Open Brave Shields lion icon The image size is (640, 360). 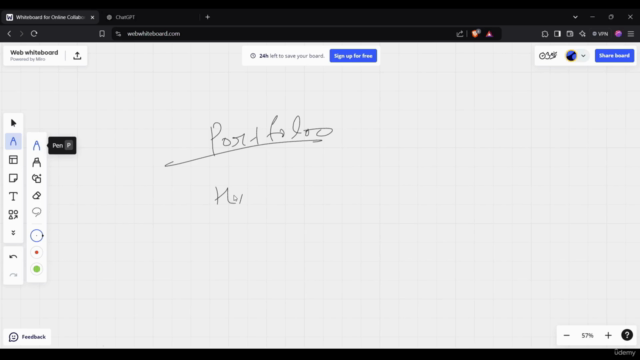tap(476, 34)
